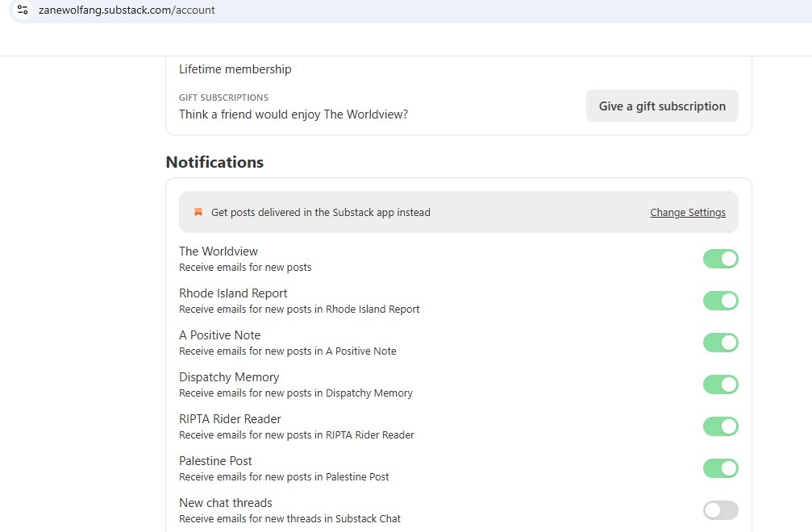The height and width of the screenshot is (532, 812).
Task: Click 'Receive emails for new posts' description
Action: coord(245,268)
